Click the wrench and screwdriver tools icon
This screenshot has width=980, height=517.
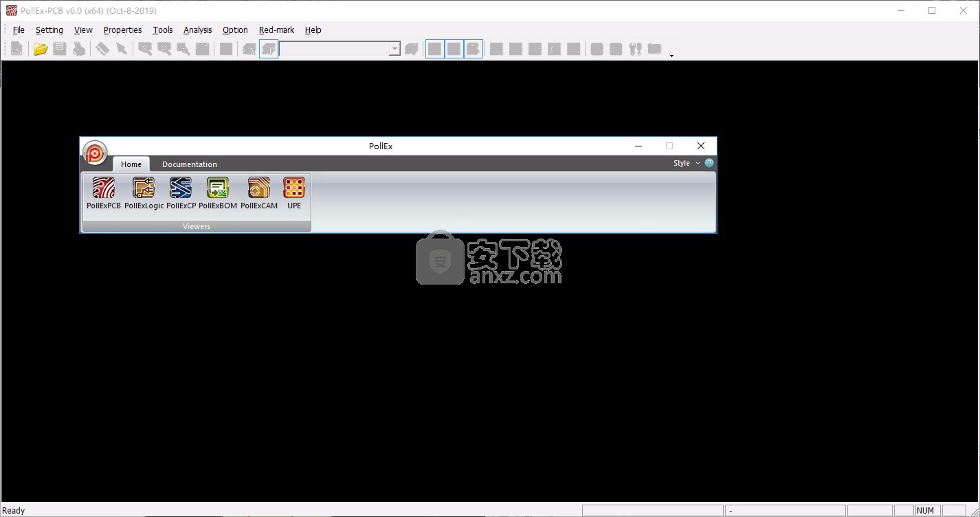coord(635,49)
